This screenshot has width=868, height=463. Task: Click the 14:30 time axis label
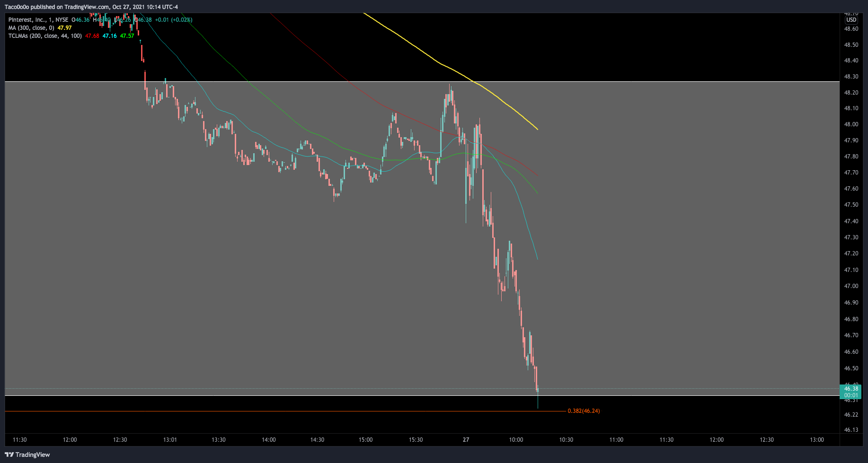(317, 440)
